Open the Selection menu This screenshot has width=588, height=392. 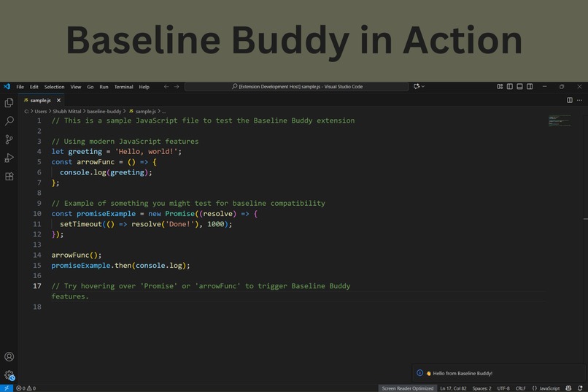55,87
